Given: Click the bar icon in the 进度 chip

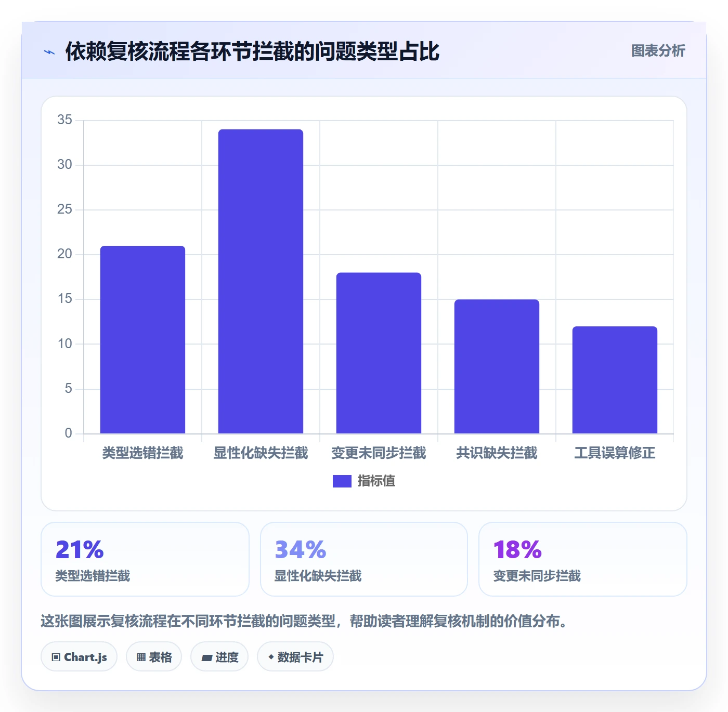Looking at the screenshot, I should (x=206, y=658).
